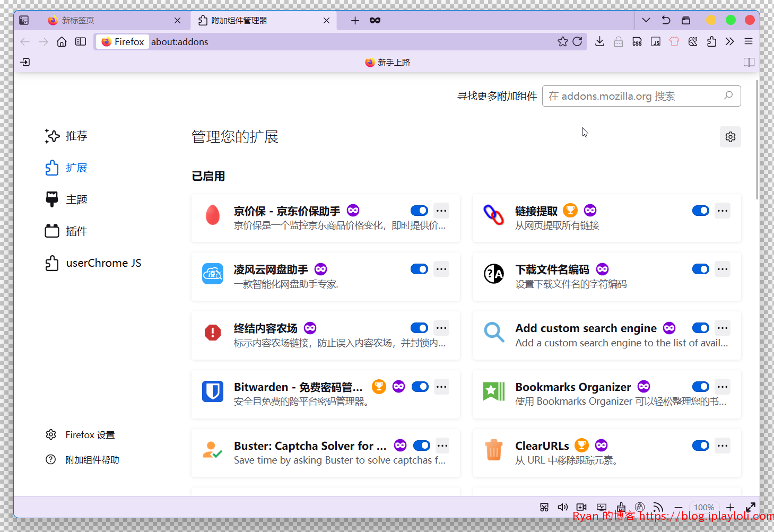Viewport: 774px width, 532px height.
Task: Click the JS toolbar icon
Action: pos(656,42)
